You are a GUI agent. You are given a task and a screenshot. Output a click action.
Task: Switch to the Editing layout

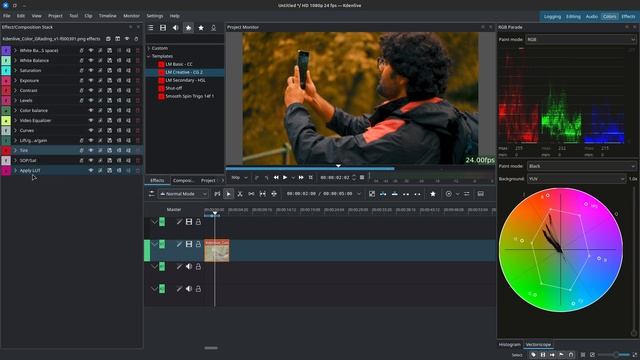click(x=573, y=17)
